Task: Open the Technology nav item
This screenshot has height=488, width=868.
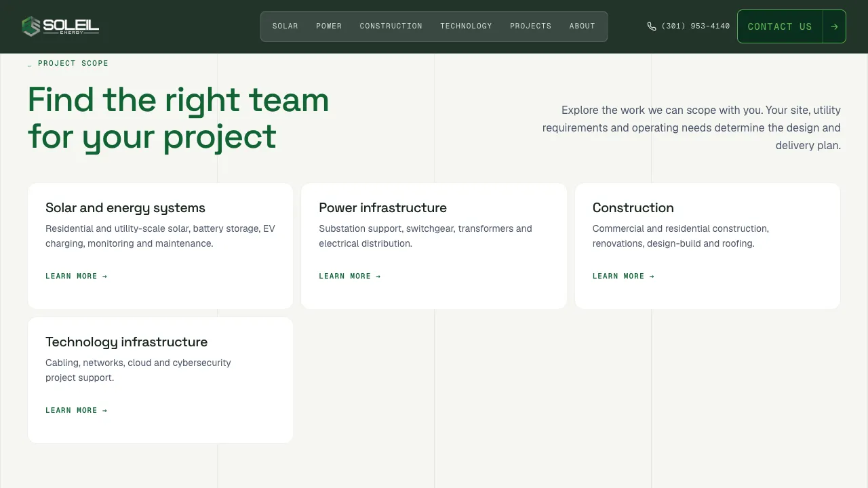Action: click(x=466, y=26)
